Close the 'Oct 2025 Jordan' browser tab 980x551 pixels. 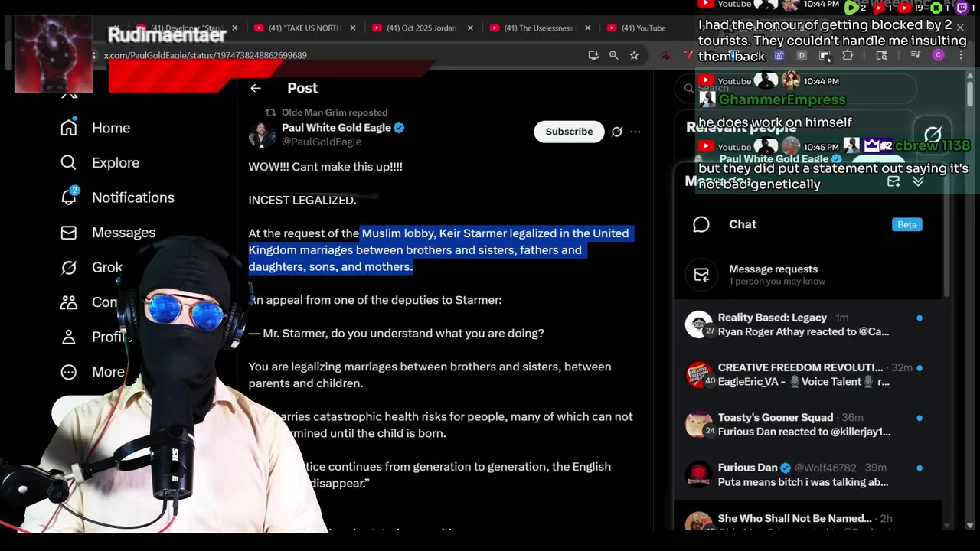tap(470, 28)
